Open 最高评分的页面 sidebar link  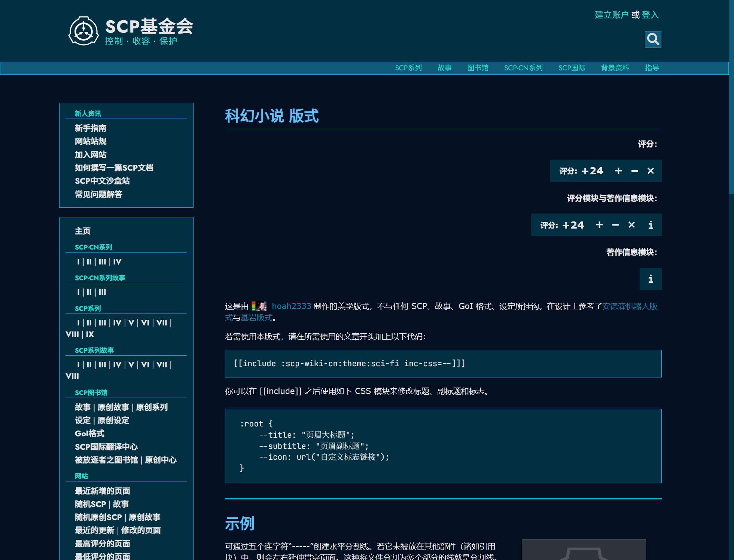click(x=103, y=544)
